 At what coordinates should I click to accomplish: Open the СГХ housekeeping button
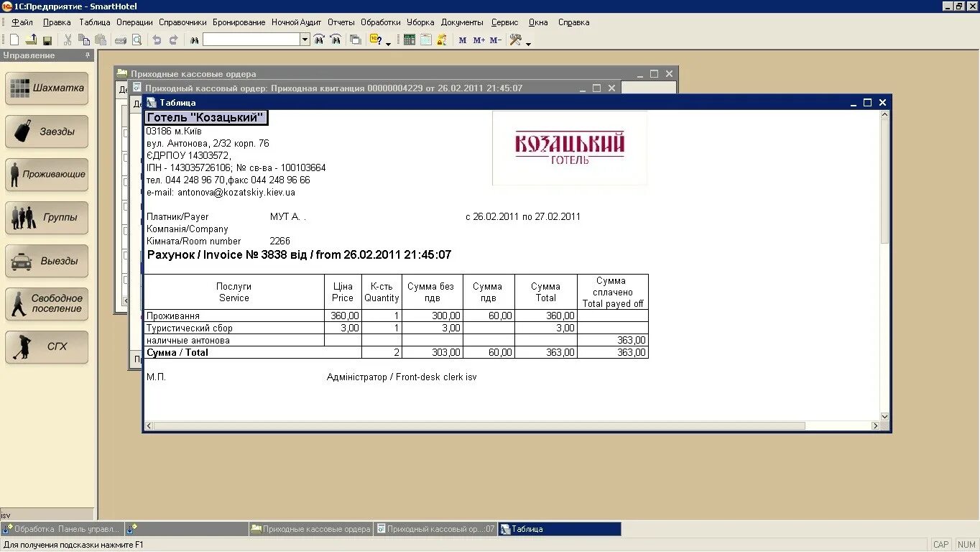pyautogui.click(x=47, y=347)
